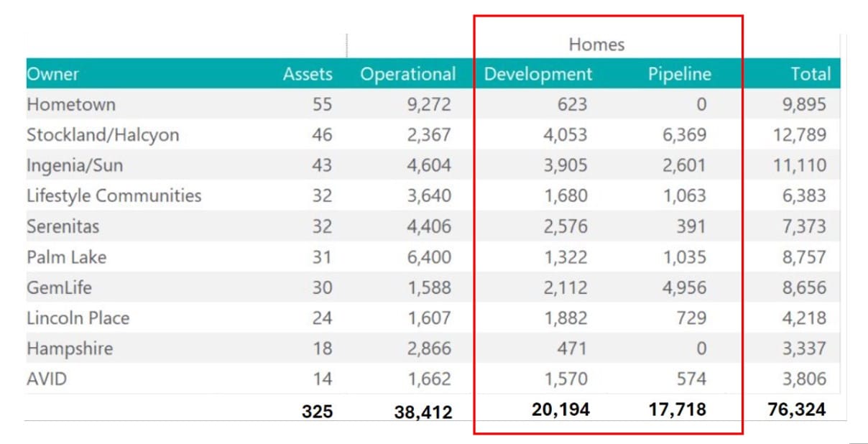Sort by the Operational column header
This screenshot has width=868, height=444.
click(x=409, y=73)
